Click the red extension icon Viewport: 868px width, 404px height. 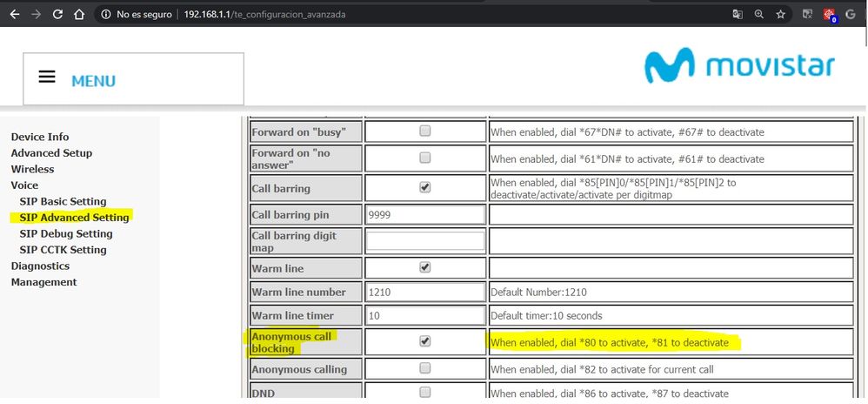[829, 15]
